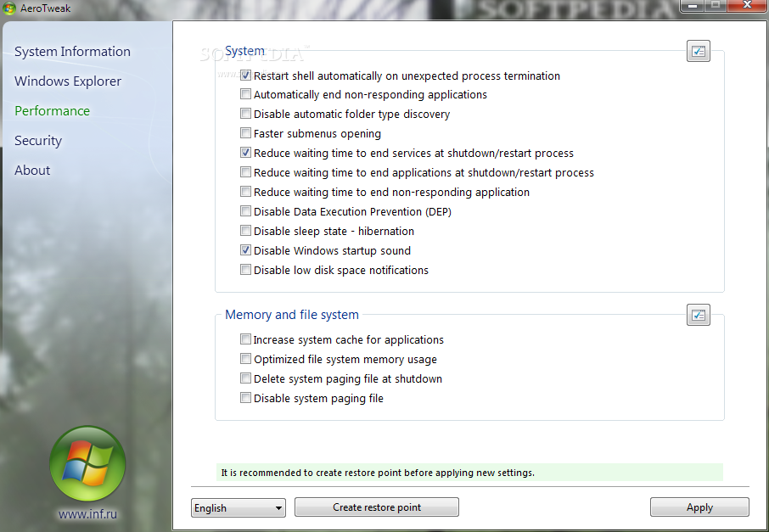The image size is (769, 532).
Task: Uncheck Reduce waiting time to end services
Action: pos(245,153)
